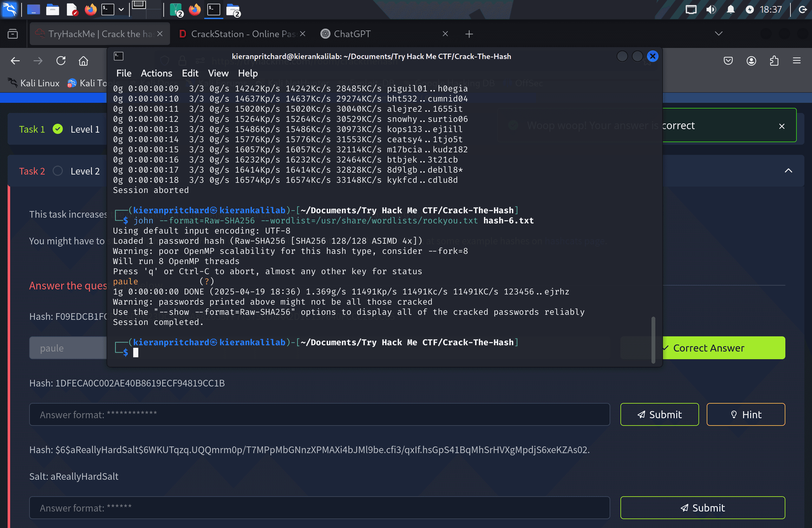Expand the terminal launcher dropdown arrow
This screenshot has height=528, width=812.
pos(121,10)
